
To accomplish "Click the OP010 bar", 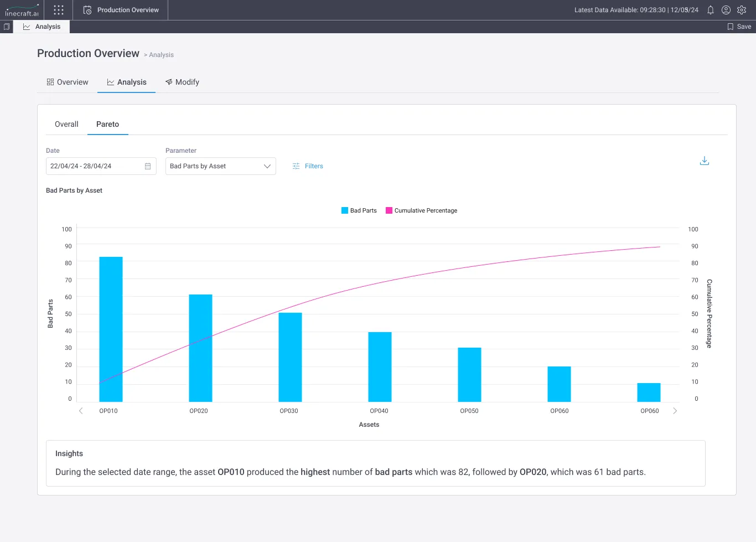I will [111, 329].
